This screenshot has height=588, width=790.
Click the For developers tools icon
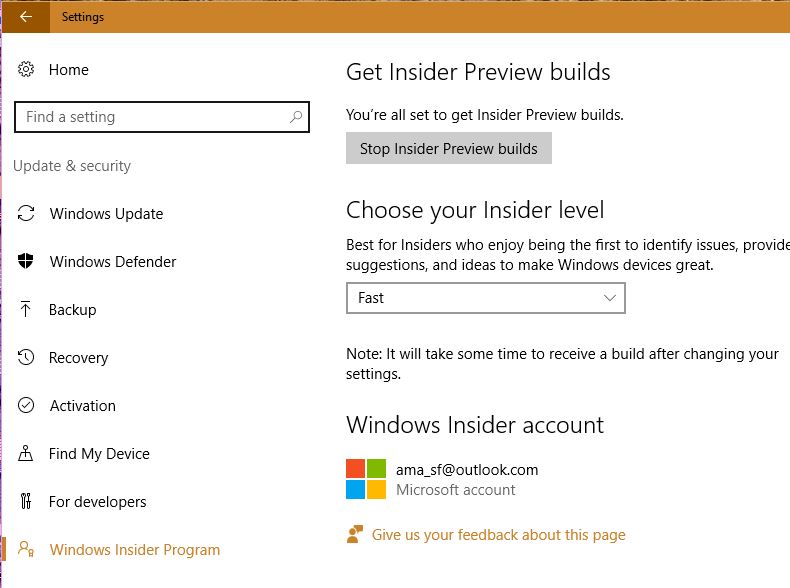[27, 502]
